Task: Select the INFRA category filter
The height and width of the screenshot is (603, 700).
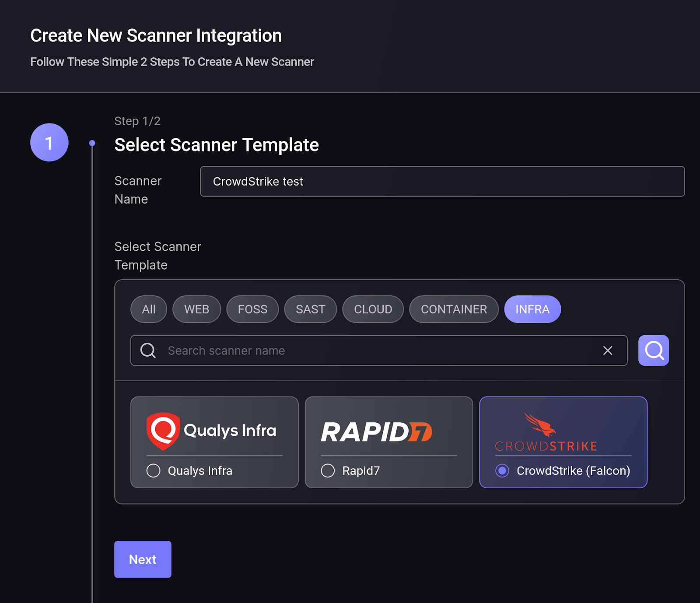Action: tap(532, 309)
